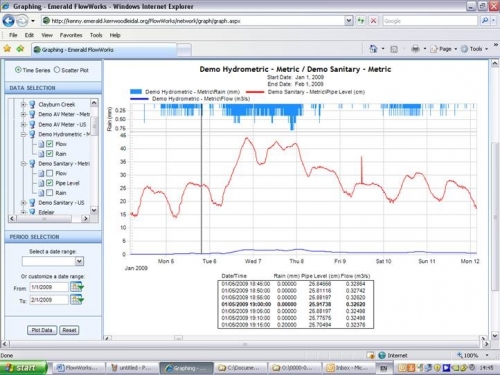
Task: Expand the Demo AV Meter - Metric node
Action: point(23,114)
